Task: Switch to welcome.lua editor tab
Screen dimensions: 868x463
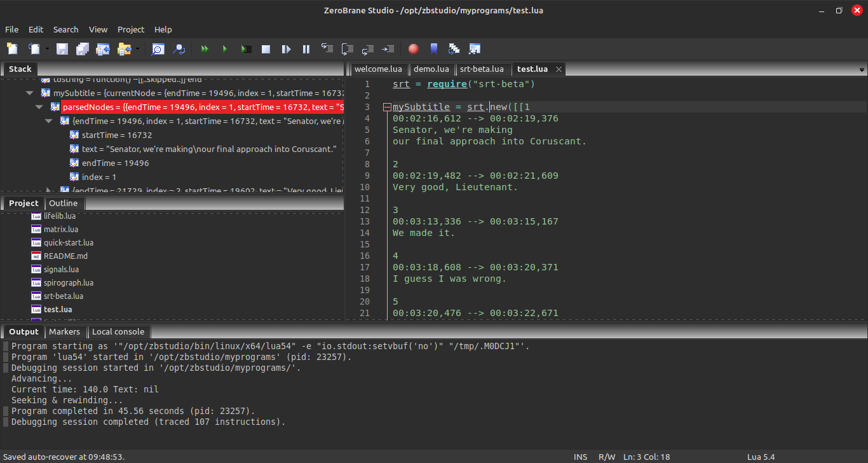Action: tap(378, 69)
